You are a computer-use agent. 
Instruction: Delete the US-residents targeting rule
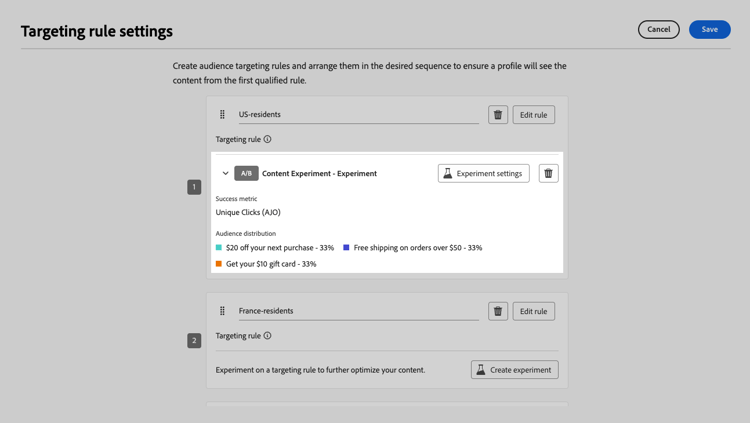pos(498,115)
